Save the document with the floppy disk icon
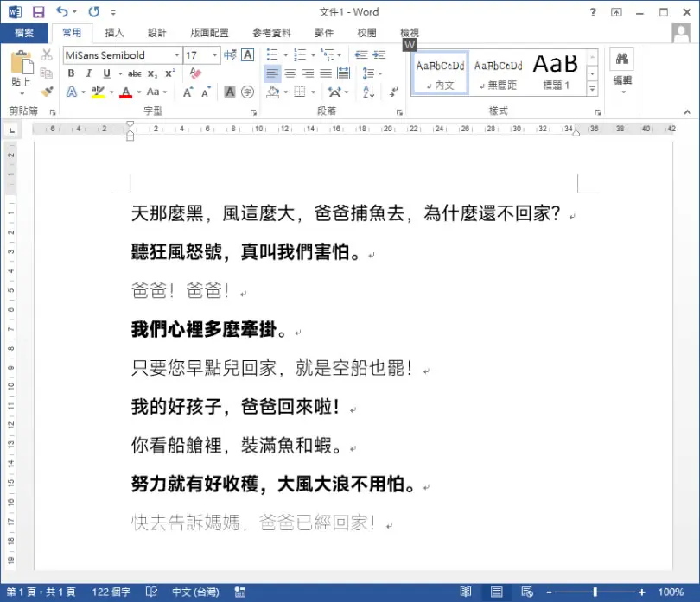The width and height of the screenshot is (700, 602). click(x=39, y=12)
